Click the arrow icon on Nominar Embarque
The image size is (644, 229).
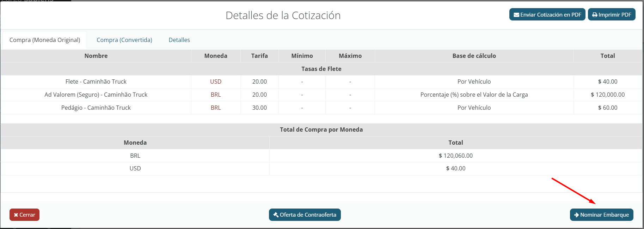[x=576, y=215]
